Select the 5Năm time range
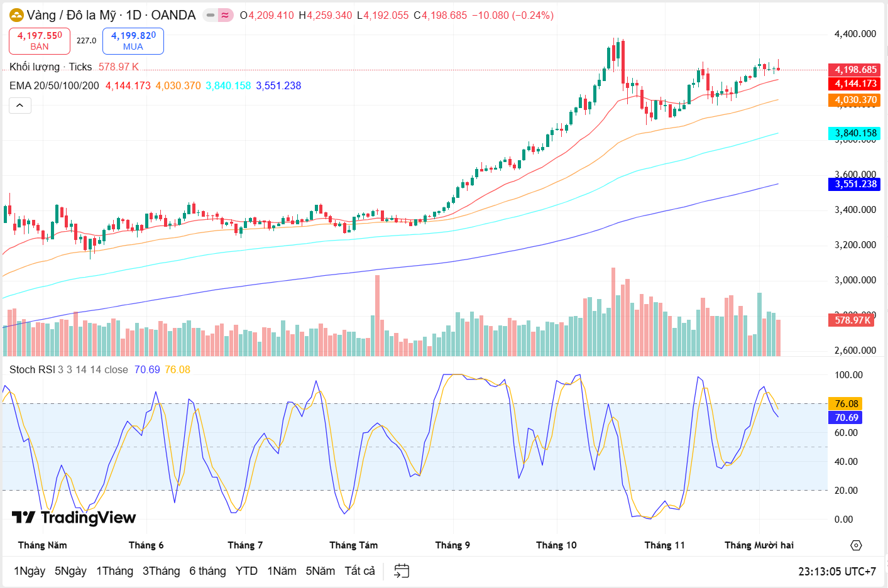 pyautogui.click(x=320, y=571)
